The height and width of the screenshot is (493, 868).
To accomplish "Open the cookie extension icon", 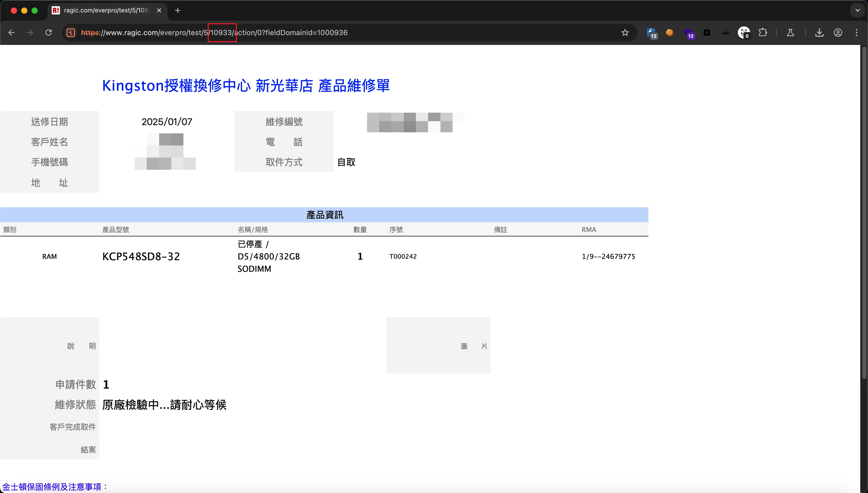I will (x=669, y=33).
